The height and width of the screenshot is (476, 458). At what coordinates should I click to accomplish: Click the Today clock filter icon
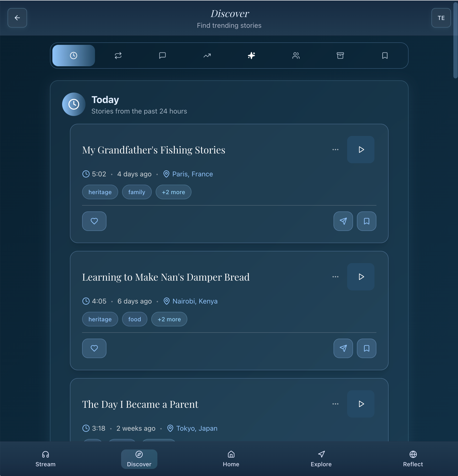(73, 56)
